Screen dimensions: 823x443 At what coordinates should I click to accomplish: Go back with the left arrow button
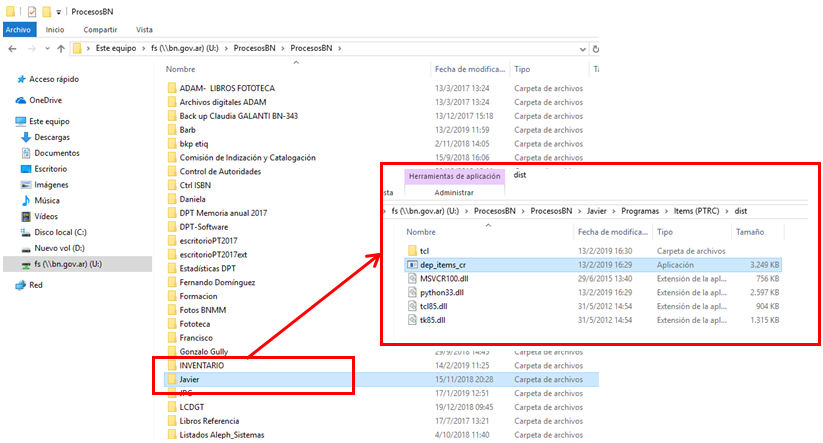(x=13, y=48)
